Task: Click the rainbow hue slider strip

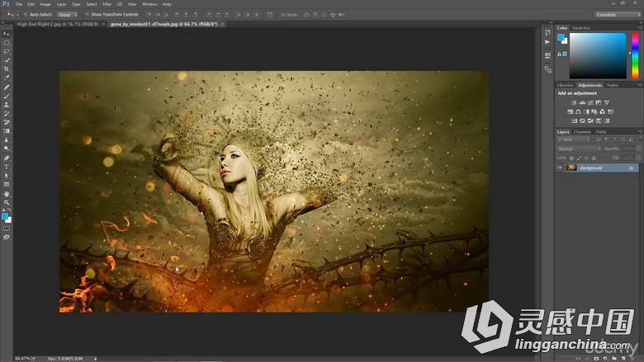Action: click(x=635, y=56)
